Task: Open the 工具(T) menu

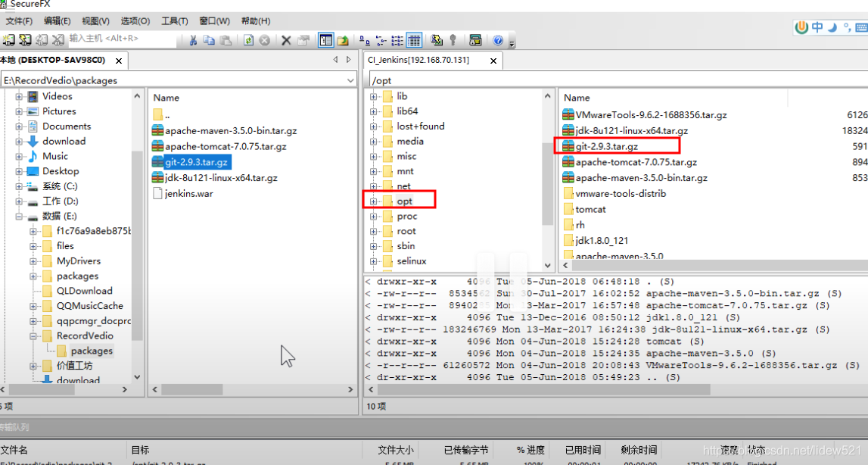Action: tap(174, 21)
